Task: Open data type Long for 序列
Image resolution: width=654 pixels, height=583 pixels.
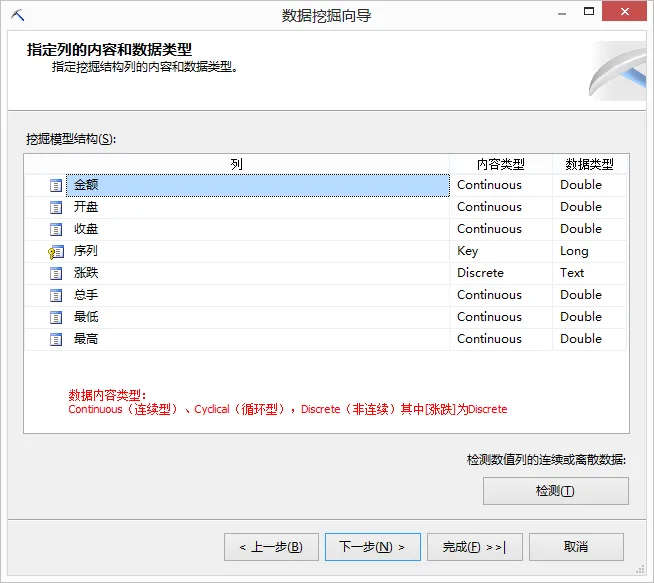Action: click(589, 251)
